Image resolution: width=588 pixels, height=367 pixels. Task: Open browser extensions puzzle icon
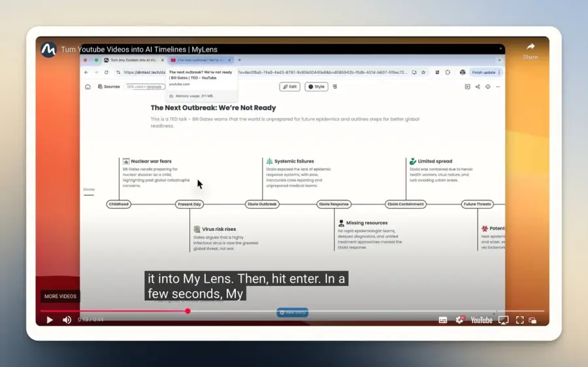click(x=448, y=73)
